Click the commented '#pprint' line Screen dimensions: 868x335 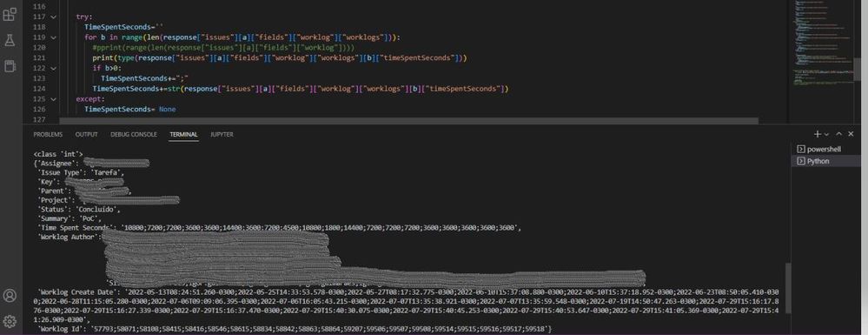pos(223,48)
